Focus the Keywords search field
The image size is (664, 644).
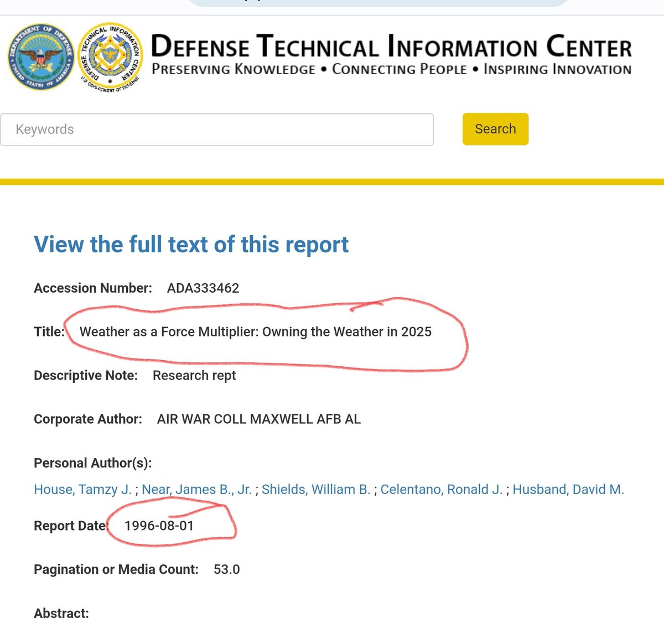(x=217, y=129)
